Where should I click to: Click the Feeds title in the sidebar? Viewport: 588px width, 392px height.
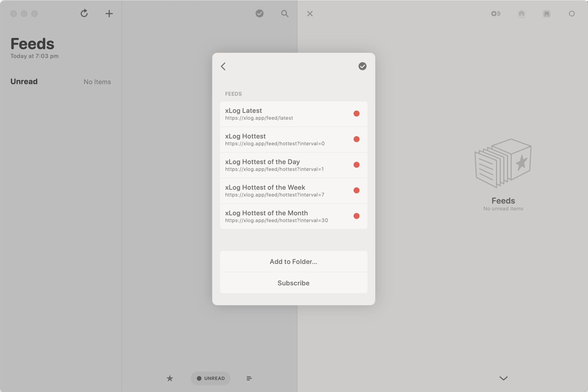[32, 44]
